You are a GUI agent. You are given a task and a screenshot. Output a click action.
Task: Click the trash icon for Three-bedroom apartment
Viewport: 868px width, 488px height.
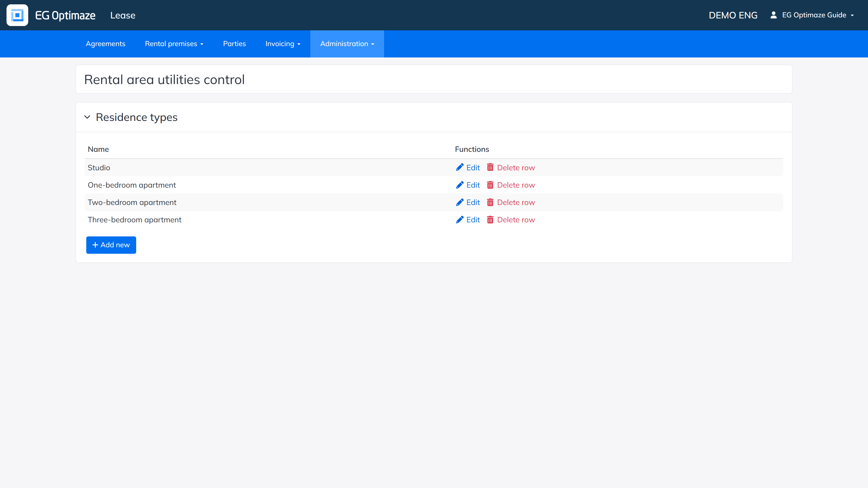click(x=490, y=220)
